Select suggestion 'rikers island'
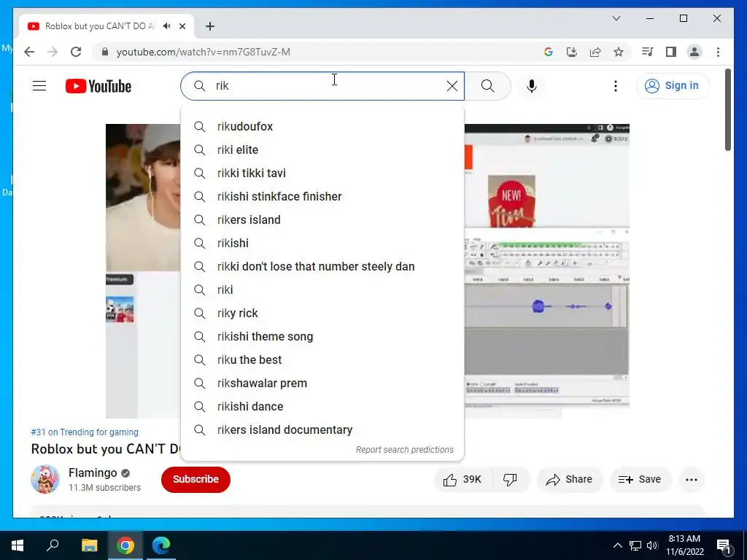The image size is (747, 560). (322, 220)
